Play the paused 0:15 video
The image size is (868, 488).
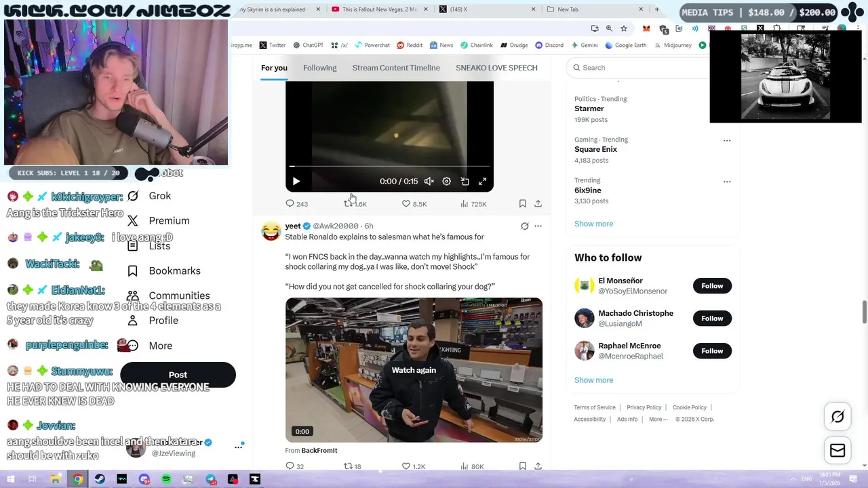(296, 182)
